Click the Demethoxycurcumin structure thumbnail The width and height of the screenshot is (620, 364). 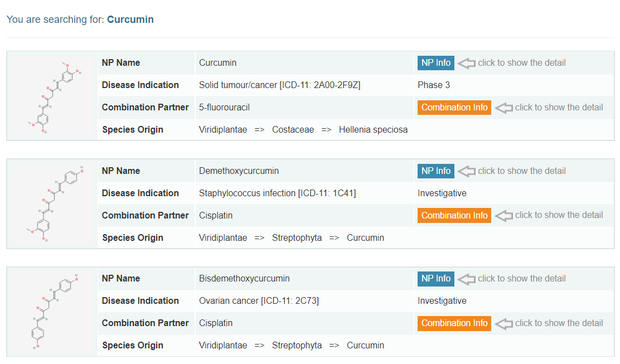pyautogui.click(x=52, y=204)
